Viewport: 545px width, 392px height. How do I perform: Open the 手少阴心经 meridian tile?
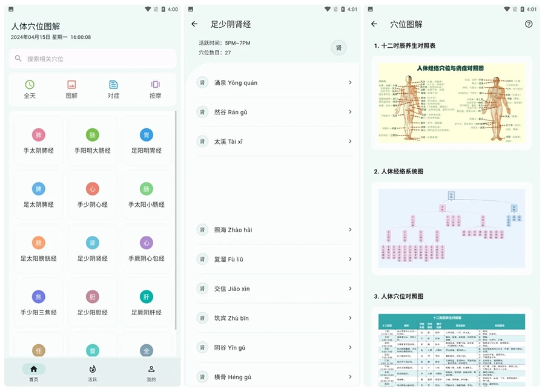[92, 196]
